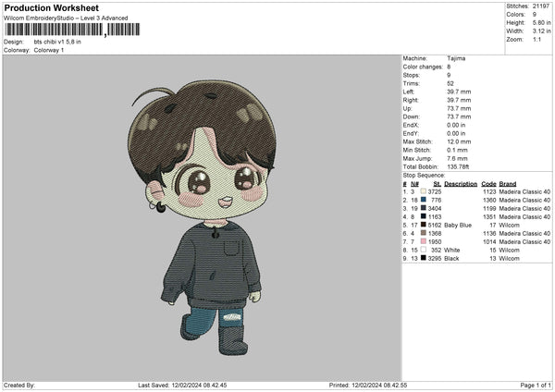Click the Width value 3.12 in
This screenshot has height=392, width=555.
[x=541, y=31]
